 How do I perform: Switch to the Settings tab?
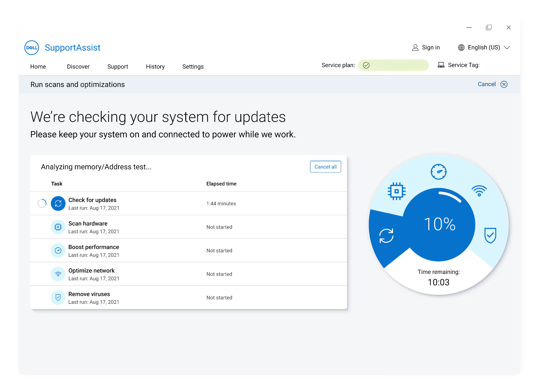(x=193, y=67)
